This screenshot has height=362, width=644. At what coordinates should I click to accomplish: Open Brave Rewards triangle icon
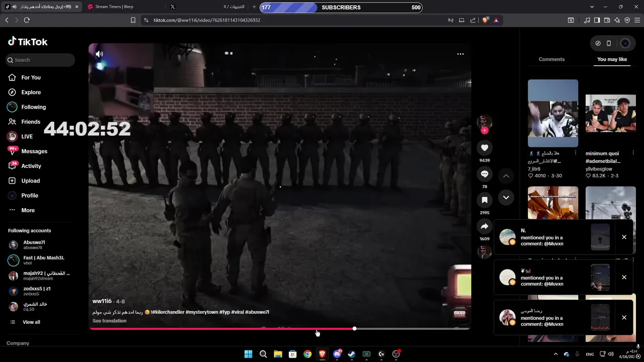point(496,20)
